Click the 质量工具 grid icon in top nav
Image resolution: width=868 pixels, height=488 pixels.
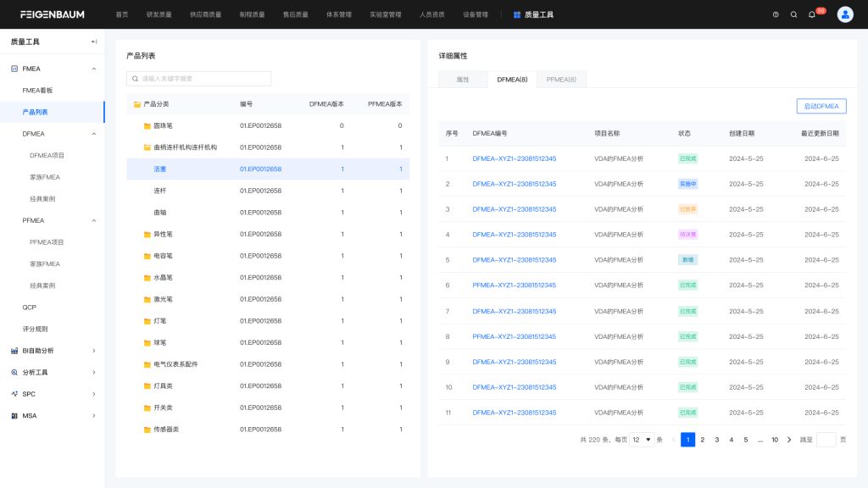[517, 15]
